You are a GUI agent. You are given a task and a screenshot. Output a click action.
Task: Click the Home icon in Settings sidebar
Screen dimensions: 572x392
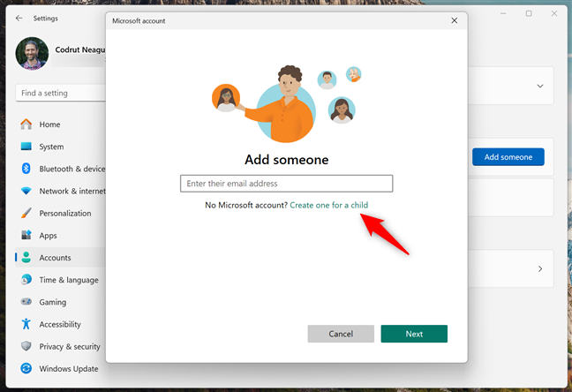(26, 124)
